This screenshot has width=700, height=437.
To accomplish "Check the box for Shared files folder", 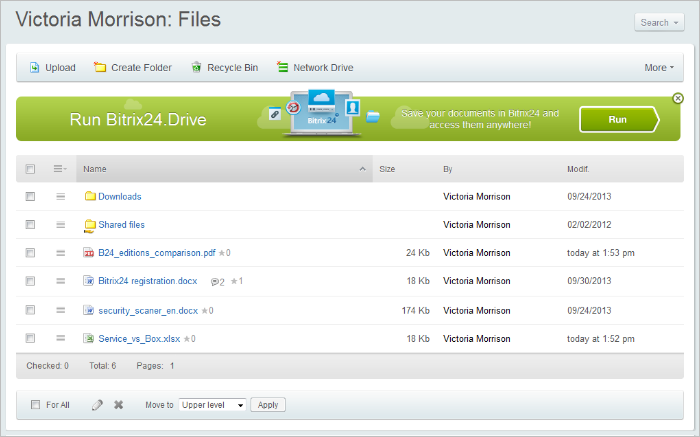I will tap(30, 225).
